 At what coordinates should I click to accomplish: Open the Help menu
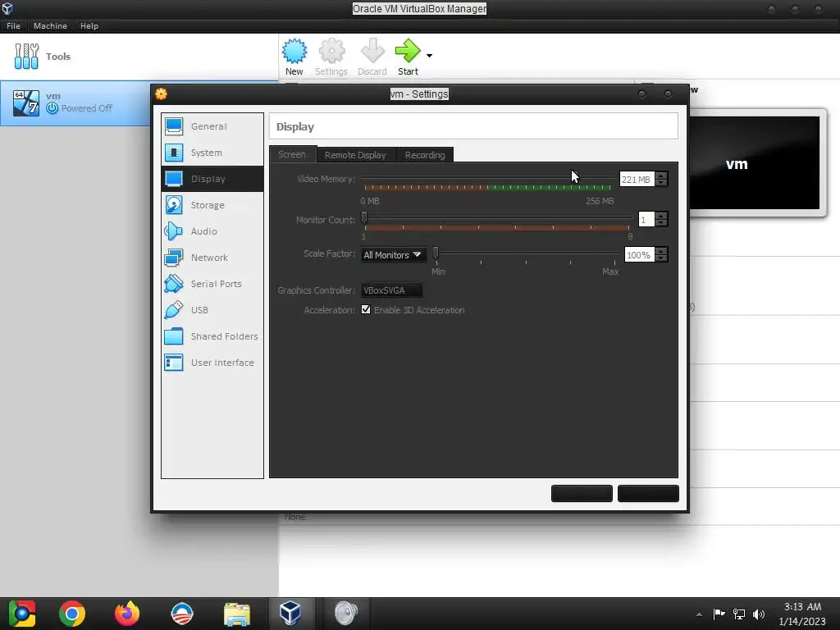pyautogui.click(x=89, y=25)
